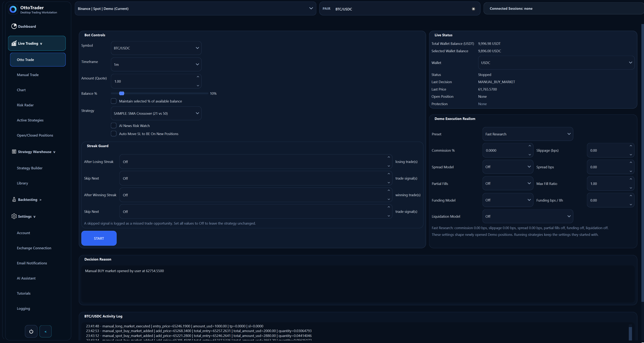Screen dimensions: 644x343
Task: Open the Library page
Action: click(x=23, y=183)
